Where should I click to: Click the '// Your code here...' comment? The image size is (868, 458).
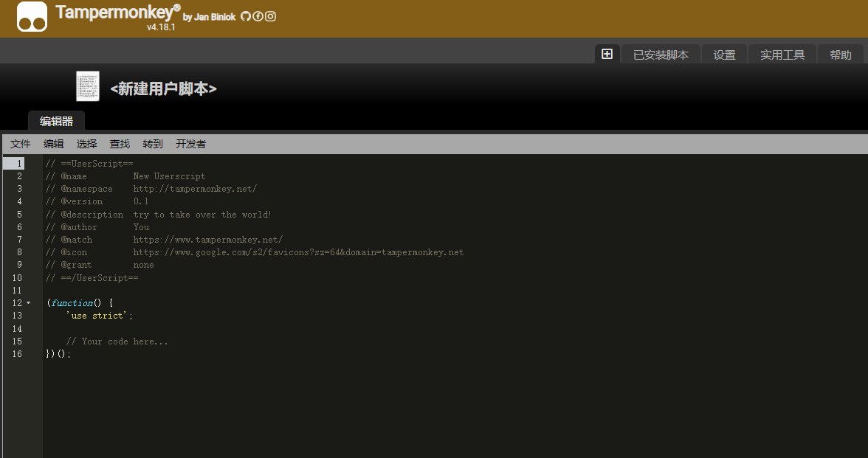pyautogui.click(x=117, y=341)
